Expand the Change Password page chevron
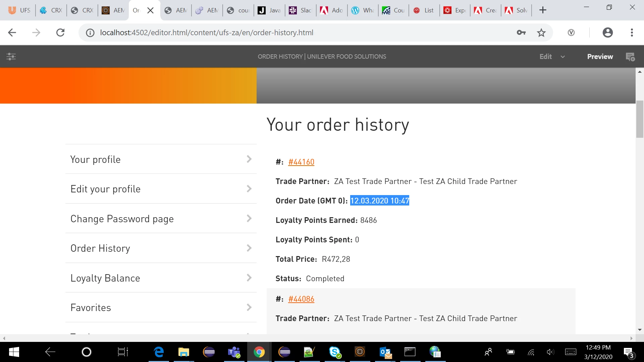The width and height of the screenshot is (644, 362). [x=249, y=219]
